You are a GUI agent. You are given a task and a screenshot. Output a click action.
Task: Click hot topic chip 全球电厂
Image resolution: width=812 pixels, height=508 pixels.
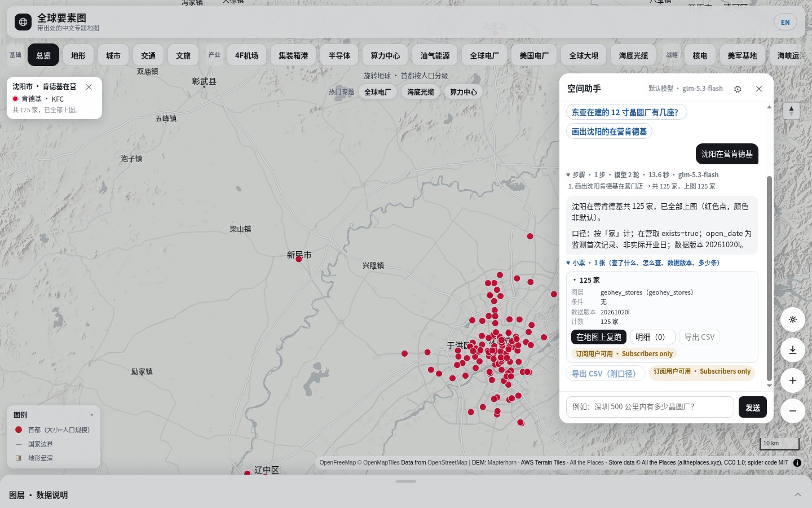[378, 92]
